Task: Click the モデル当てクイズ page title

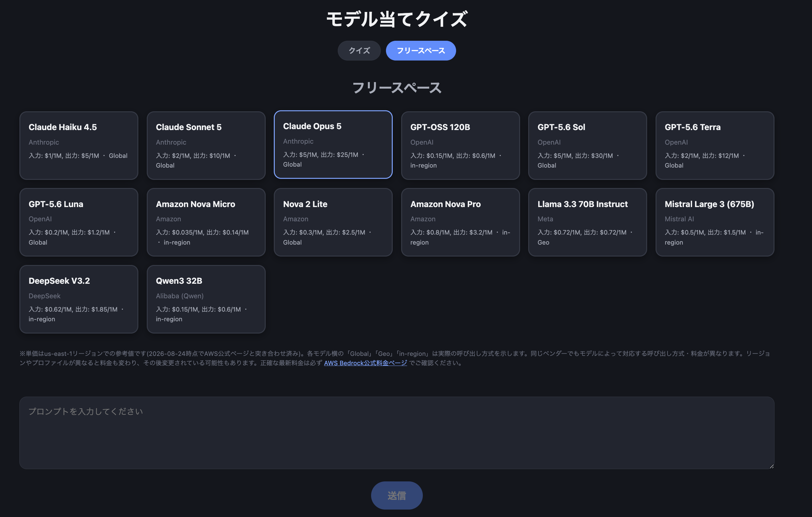Action: (x=397, y=19)
